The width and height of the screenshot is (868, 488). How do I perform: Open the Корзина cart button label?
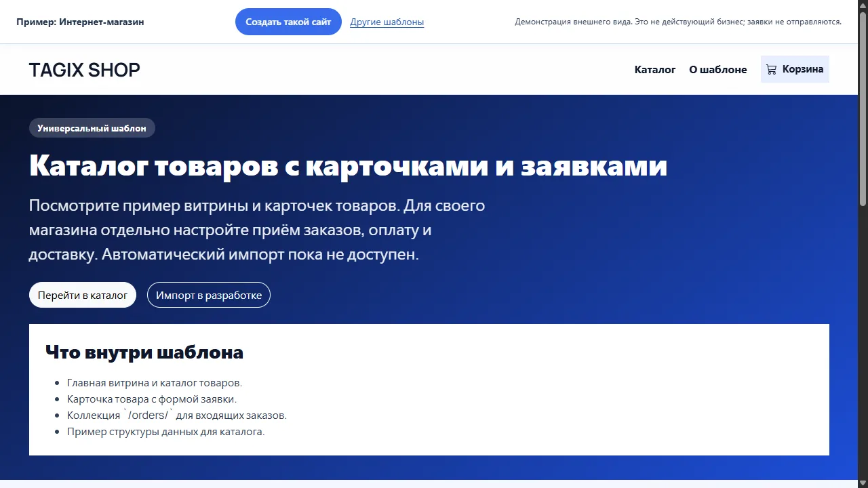coord(803,69)
